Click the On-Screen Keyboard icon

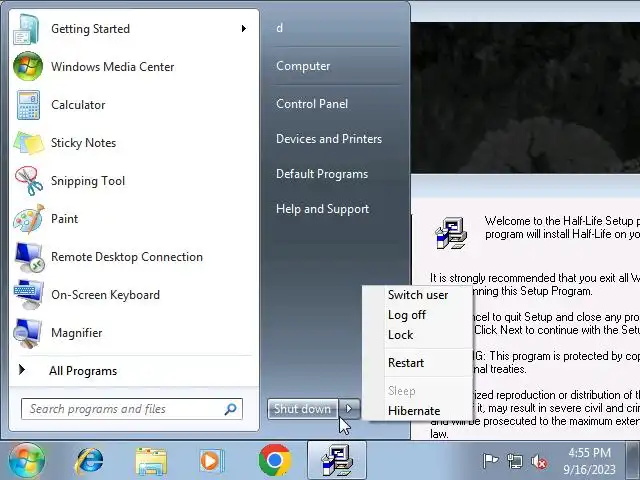tap(29, 295)
